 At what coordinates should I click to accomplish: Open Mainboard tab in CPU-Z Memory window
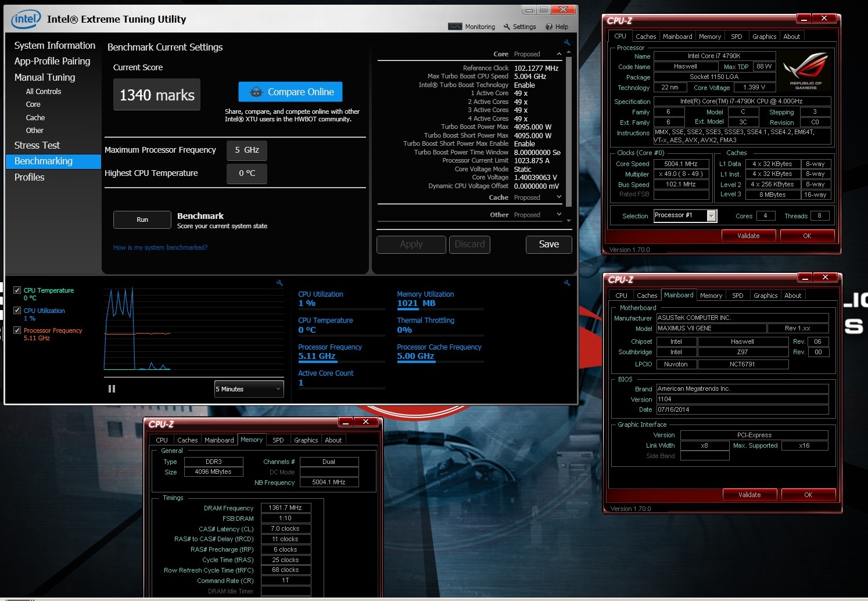tap(219, 440)
